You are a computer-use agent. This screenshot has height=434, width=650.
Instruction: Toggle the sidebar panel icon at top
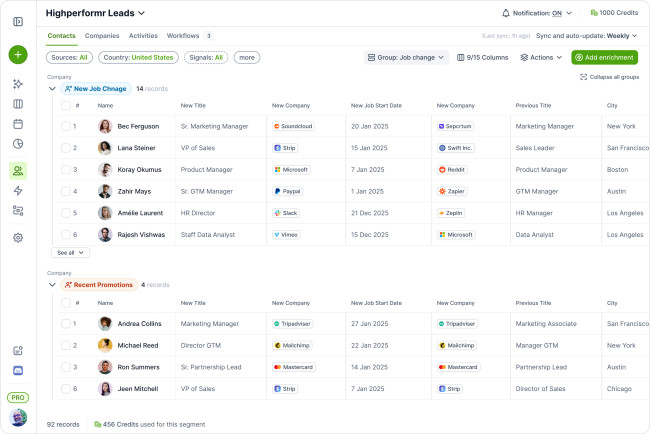pyautogui.click(x=18, y=21)
